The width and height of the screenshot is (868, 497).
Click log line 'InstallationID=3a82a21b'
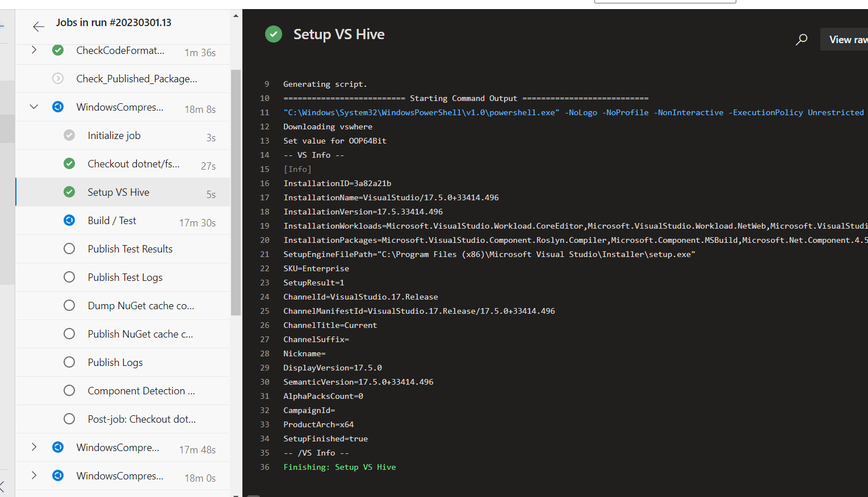pos(337,183)
